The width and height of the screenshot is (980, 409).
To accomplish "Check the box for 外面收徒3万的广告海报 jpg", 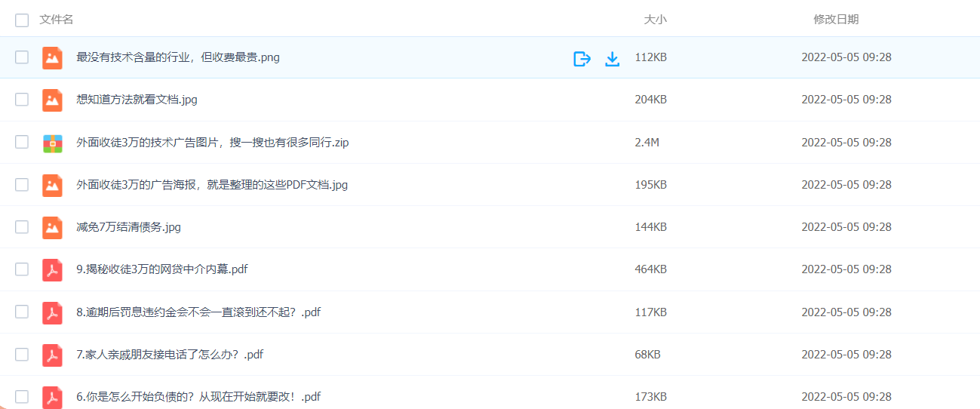I will 22,185.
